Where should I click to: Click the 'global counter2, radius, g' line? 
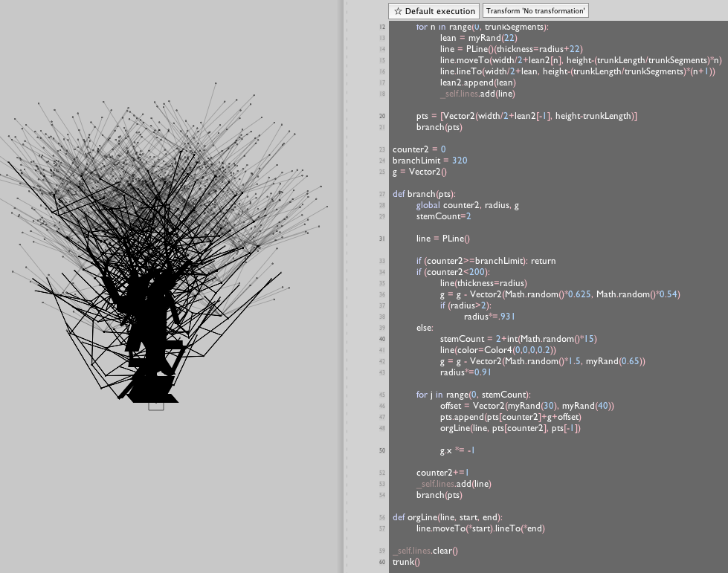tap(467, 205)
